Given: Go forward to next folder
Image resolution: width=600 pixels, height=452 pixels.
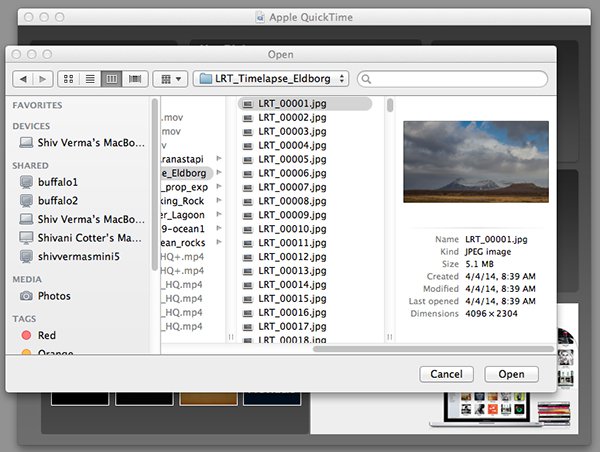Looking at the screenshot, I should point(43,78).
